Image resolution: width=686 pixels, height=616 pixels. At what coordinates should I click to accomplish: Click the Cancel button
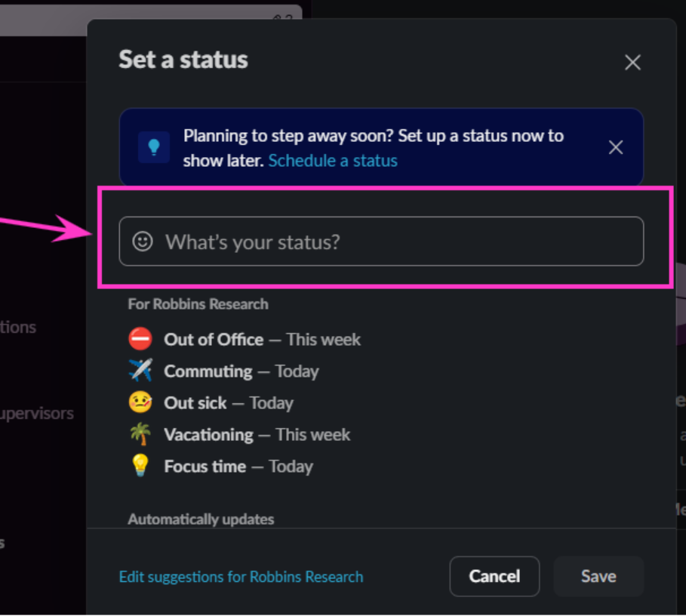click(494, 576)
